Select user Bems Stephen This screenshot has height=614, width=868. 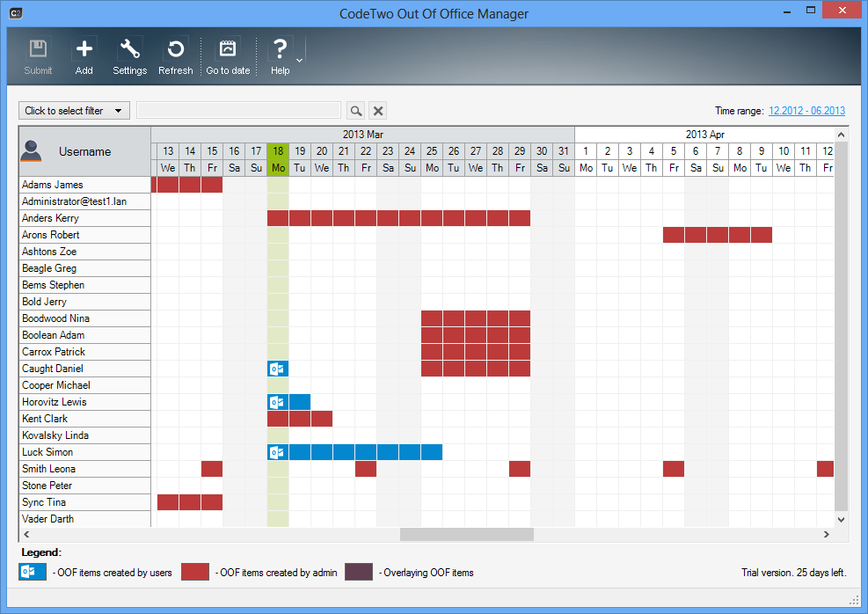(x=84, y=285)
